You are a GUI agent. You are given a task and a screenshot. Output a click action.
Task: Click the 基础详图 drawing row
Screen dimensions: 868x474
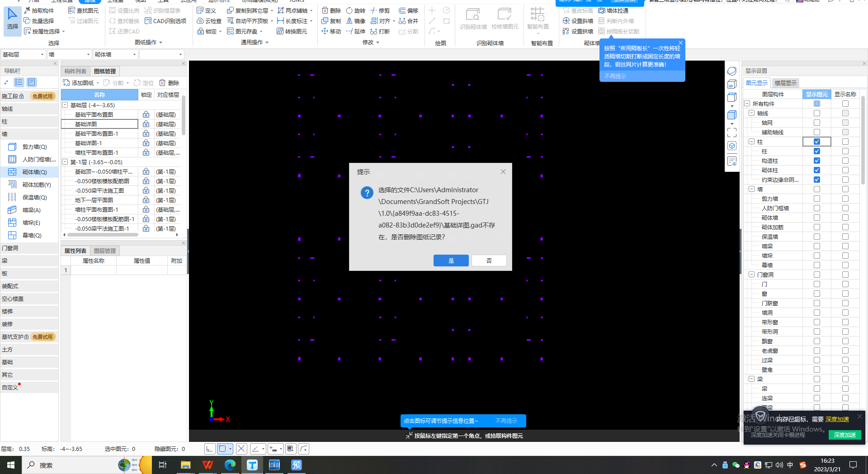pyautogui.click(x=99, y=124)
